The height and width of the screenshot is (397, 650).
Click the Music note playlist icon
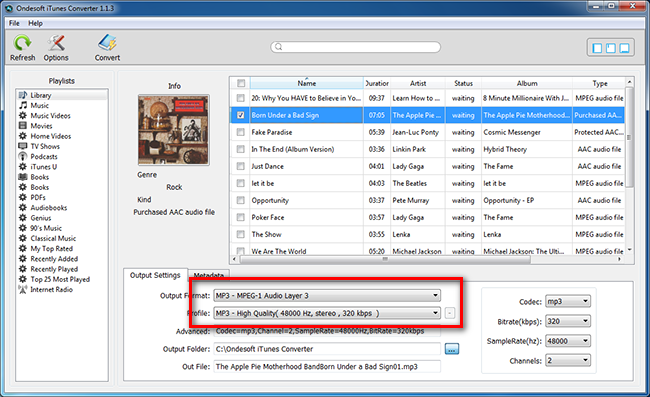(x=23, y=105)
